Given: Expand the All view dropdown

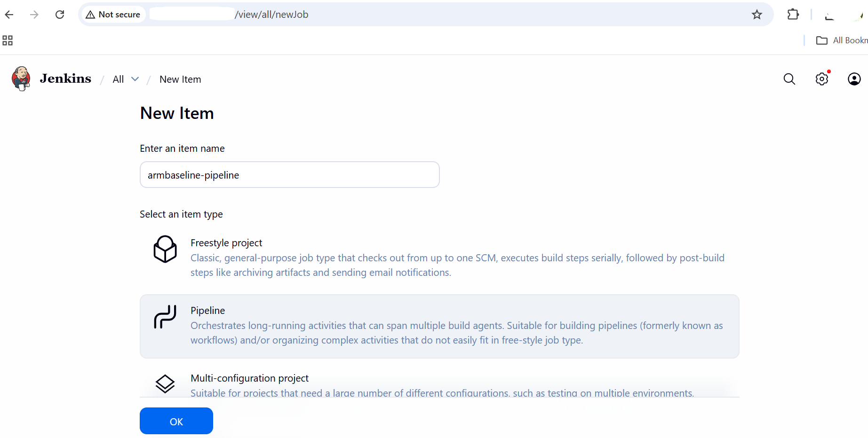Looking at the screenshot, I should tap(136, 79).
